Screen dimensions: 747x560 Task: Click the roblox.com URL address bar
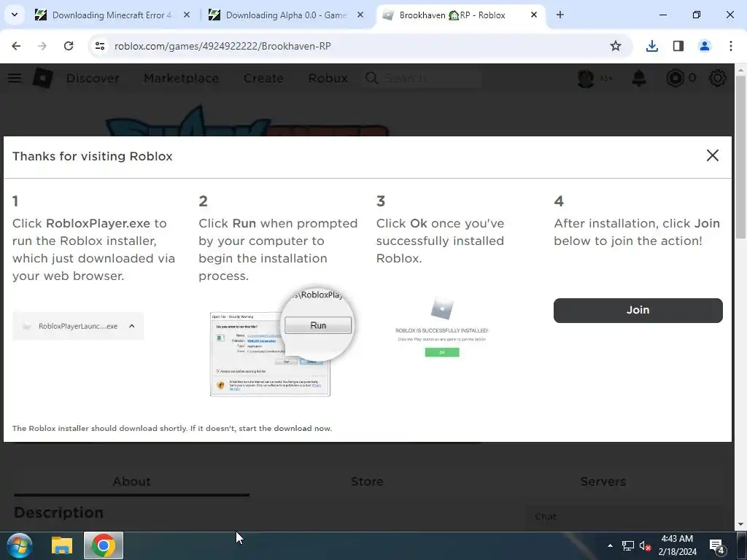click(x=222, y=46)
